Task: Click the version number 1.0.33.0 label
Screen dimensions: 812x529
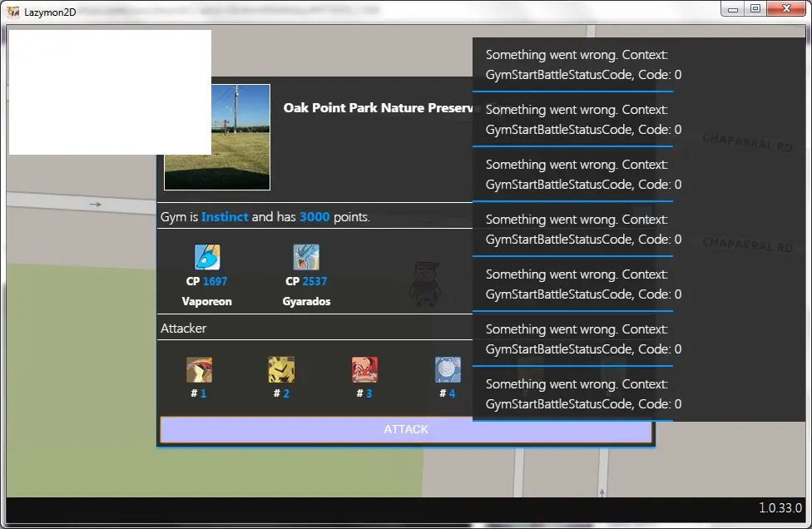Action: (780, 507)
